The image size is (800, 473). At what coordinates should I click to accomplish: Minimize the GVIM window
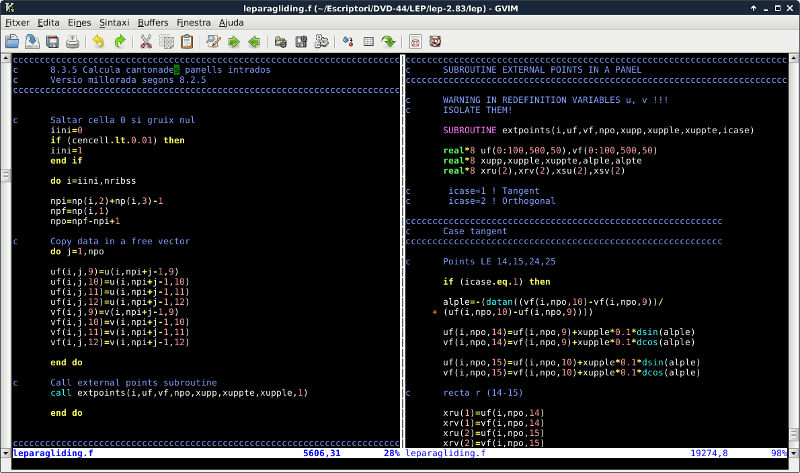click(766, 8)
